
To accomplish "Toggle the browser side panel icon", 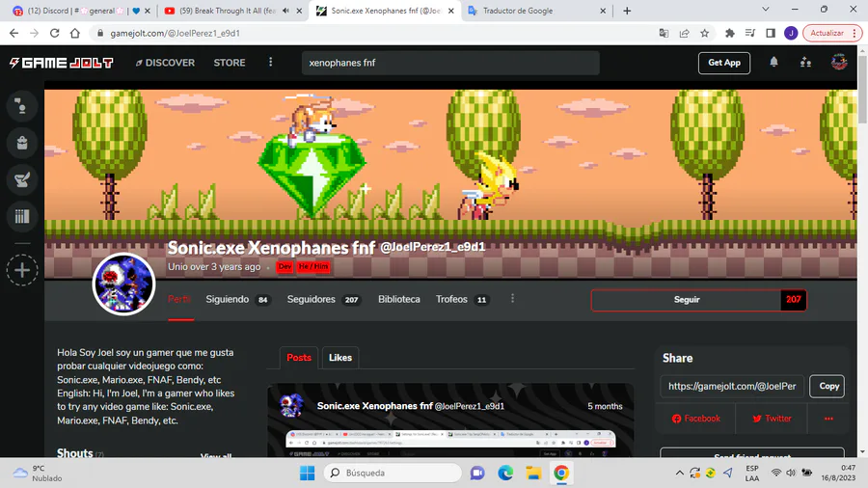I will pos(771,33).
